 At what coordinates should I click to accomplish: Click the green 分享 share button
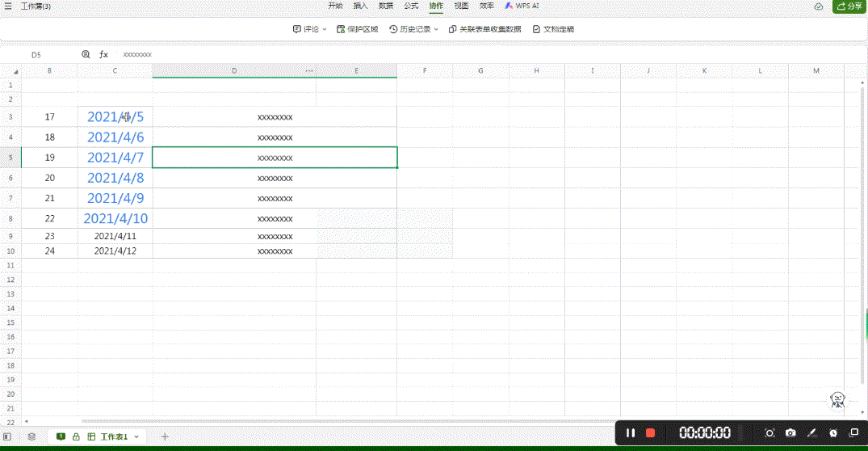click(849, 6)
